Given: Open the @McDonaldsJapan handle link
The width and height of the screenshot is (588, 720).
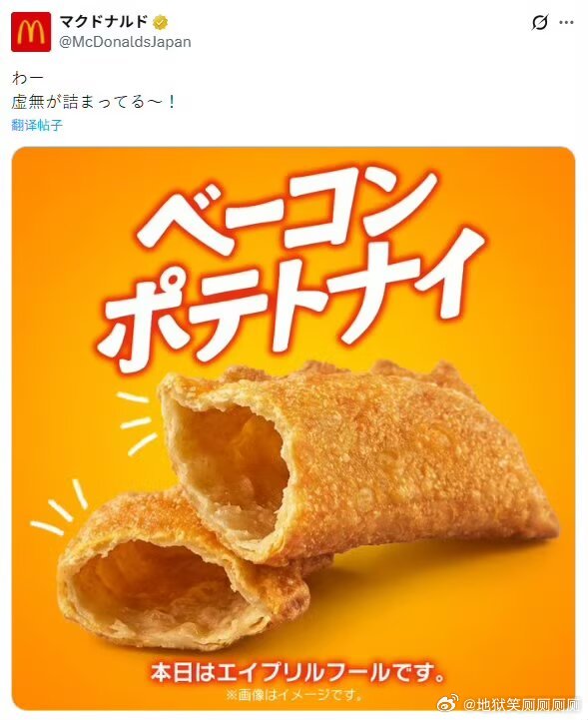Looking at the screenshot, I should [126, 42].
